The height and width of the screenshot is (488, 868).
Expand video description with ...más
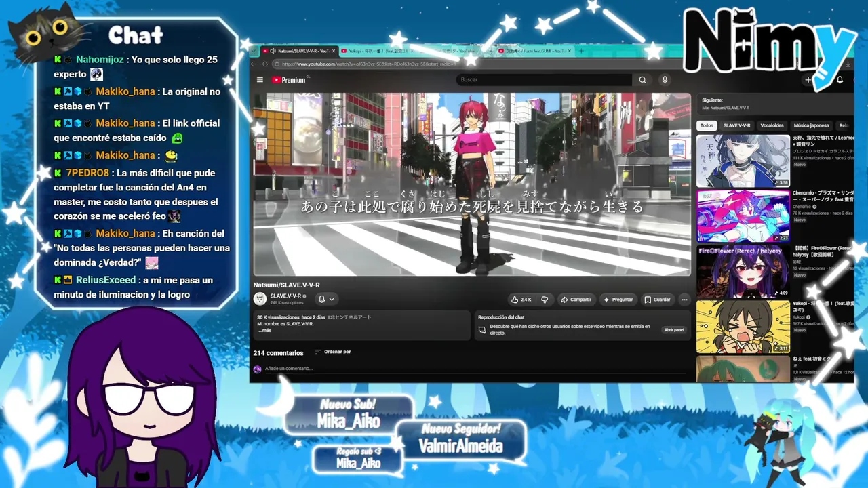point(264,331)
